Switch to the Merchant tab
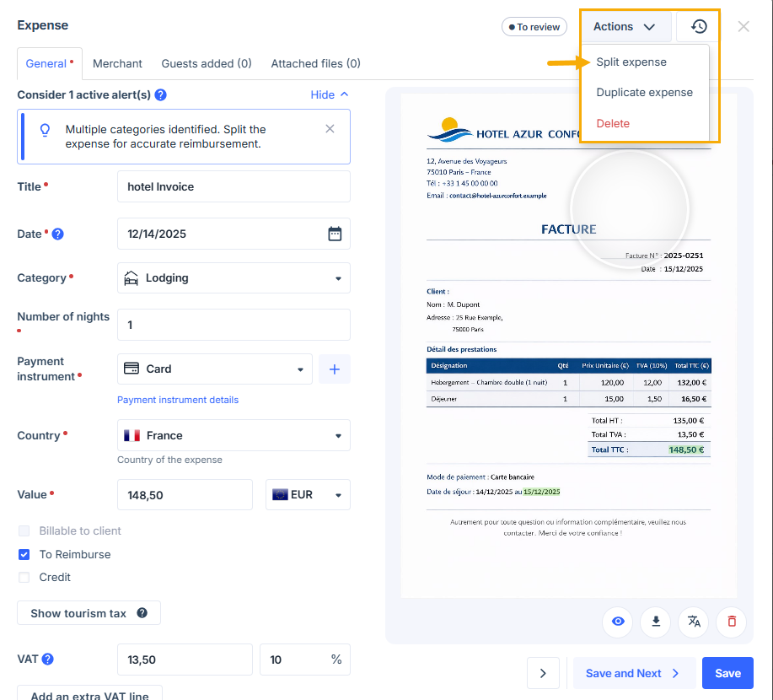Viewport: 773px width, 700px height. [117, 63]
